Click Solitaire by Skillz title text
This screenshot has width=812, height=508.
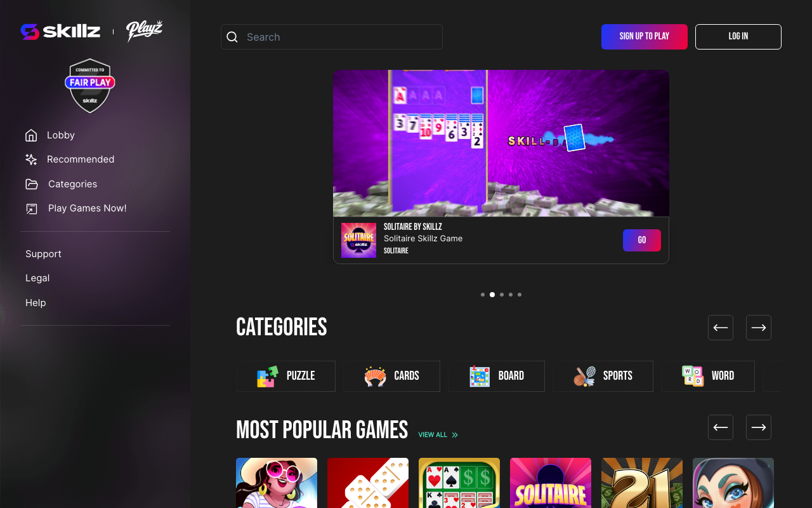413,227
